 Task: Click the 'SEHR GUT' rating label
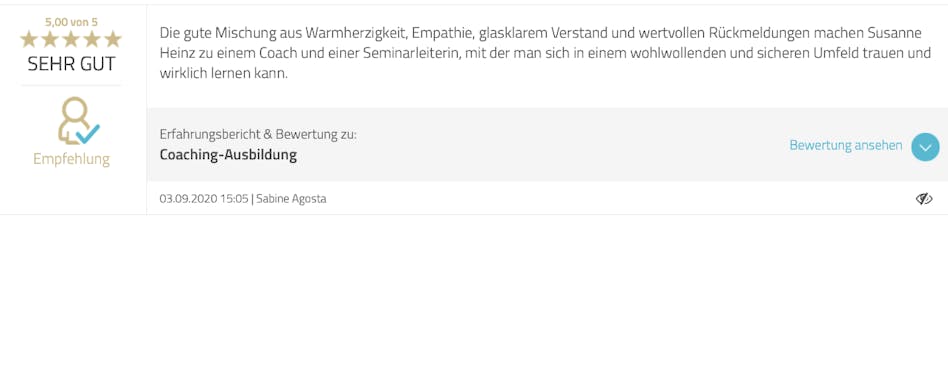coord(71,64)
